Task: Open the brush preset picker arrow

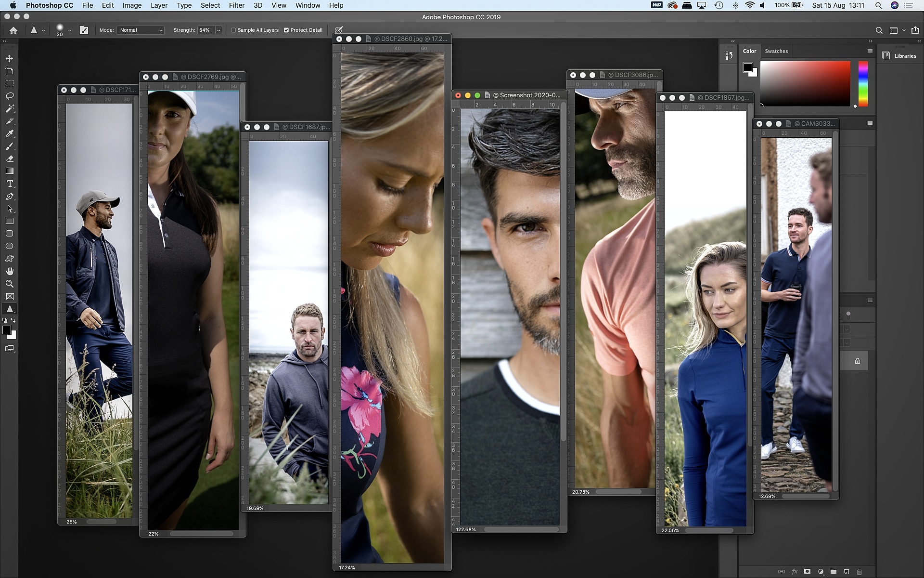Action: 70,30
